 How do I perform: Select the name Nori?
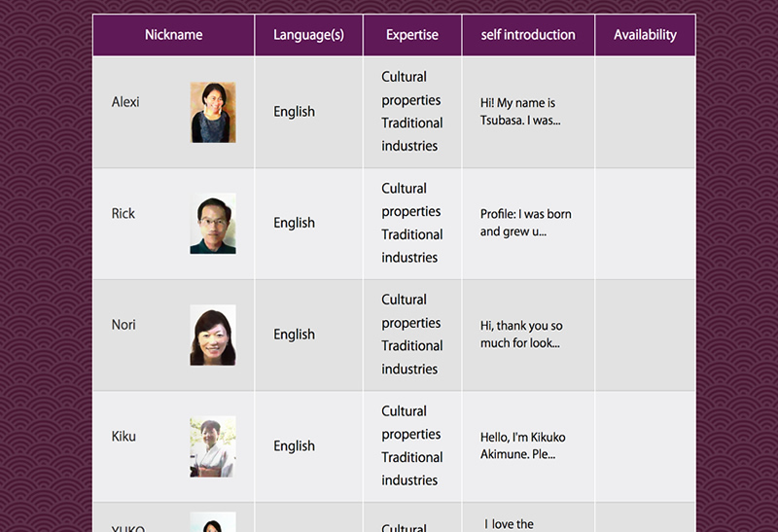coord(124,325)
